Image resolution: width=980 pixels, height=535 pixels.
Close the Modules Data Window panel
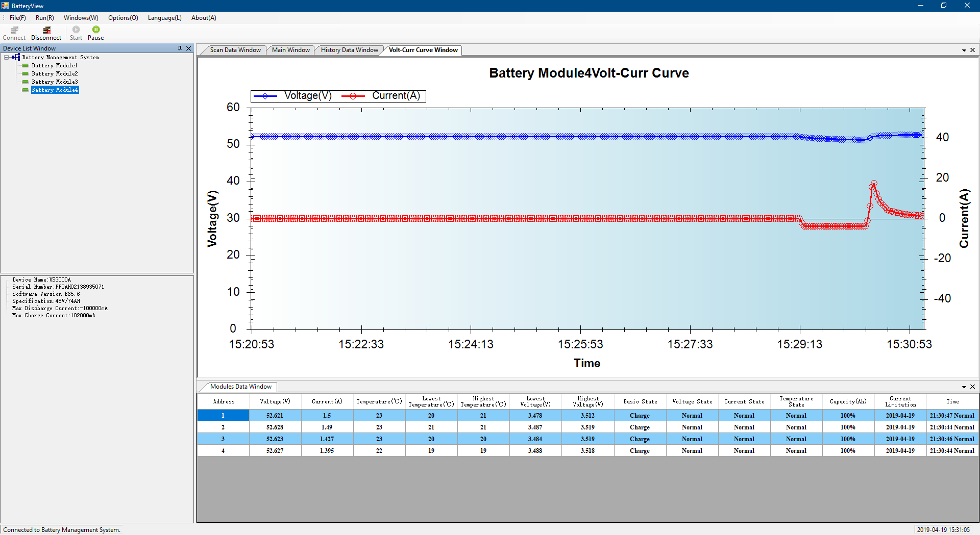[972, 387]
